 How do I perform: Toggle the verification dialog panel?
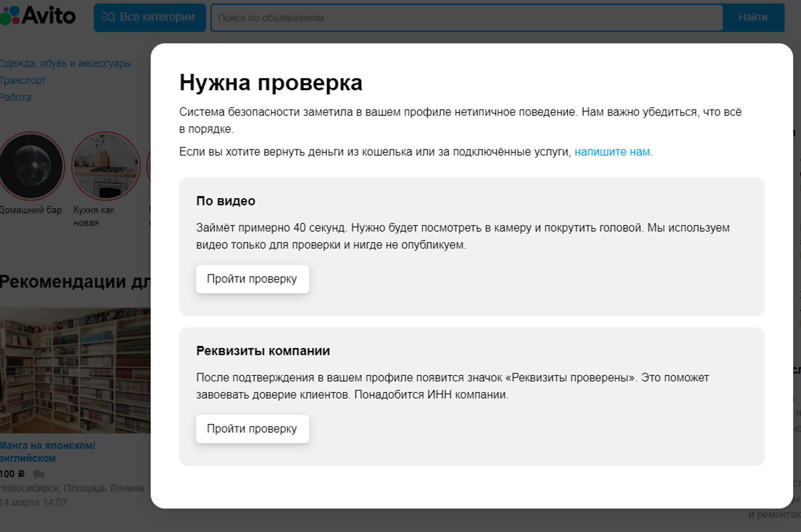pos(59,267)
